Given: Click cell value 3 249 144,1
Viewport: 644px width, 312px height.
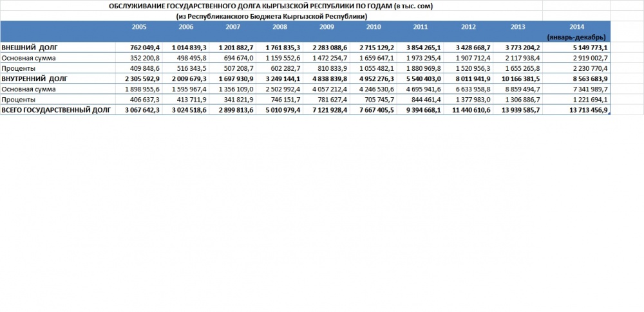Looking at the screenshot, I should click(283, 79).
